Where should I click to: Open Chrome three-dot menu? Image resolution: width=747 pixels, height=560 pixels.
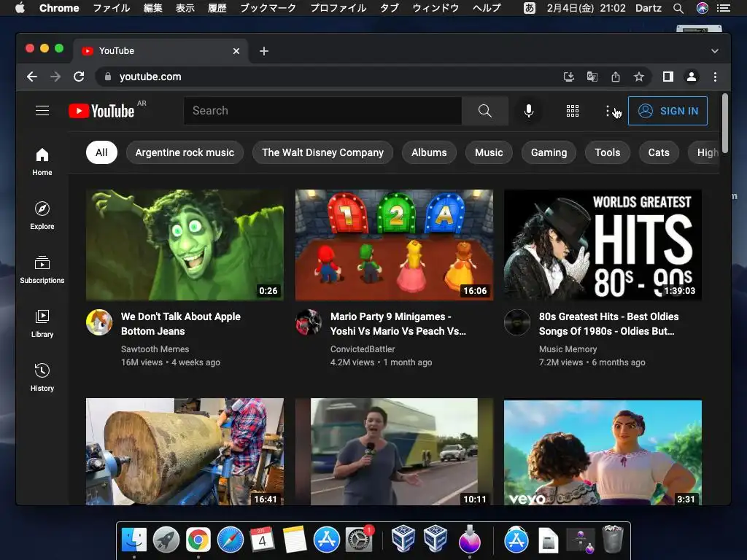(715, 77)
